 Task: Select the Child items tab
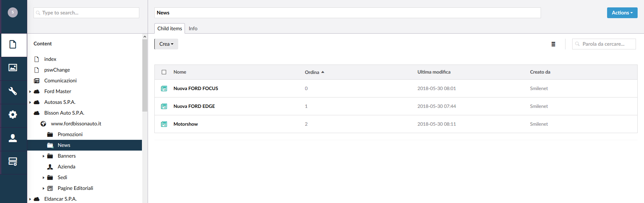[169, 29]
